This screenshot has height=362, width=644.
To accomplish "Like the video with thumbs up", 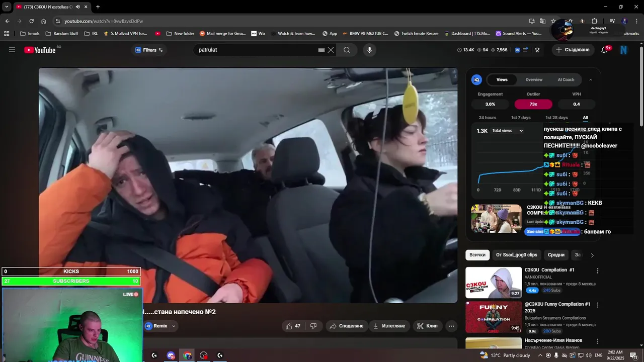I will click(x=293, y=326).
